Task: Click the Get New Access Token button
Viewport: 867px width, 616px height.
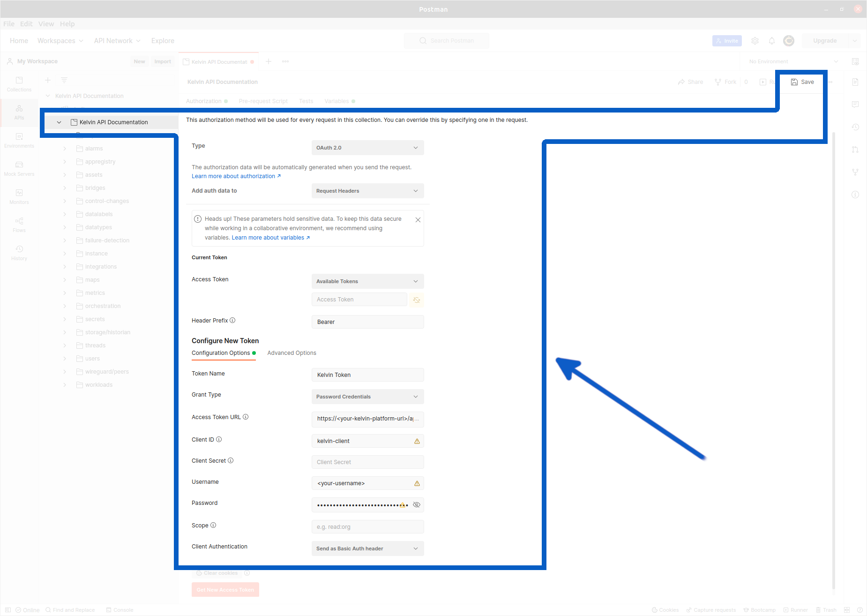Action: (x=225, y=590)
